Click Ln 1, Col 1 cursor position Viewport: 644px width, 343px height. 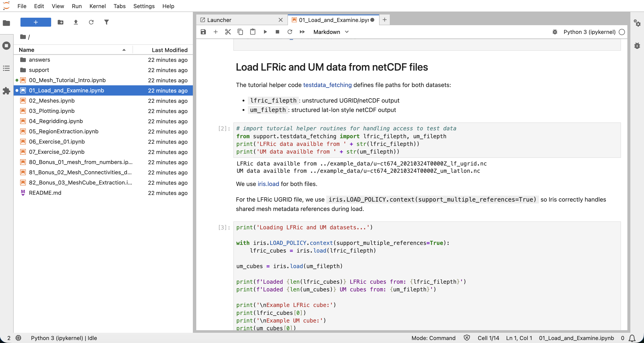click(519, 338)
